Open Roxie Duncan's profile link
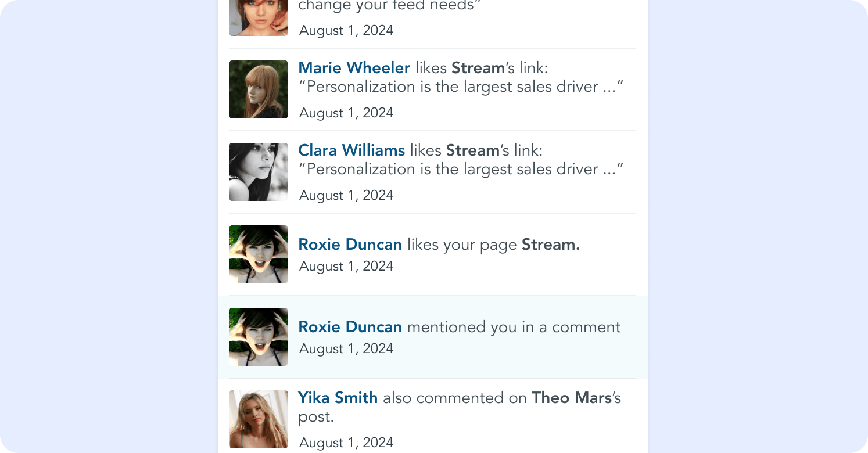The width and height of the screenshot is (868, 453). pyautogui.click(x=350, y=245)
